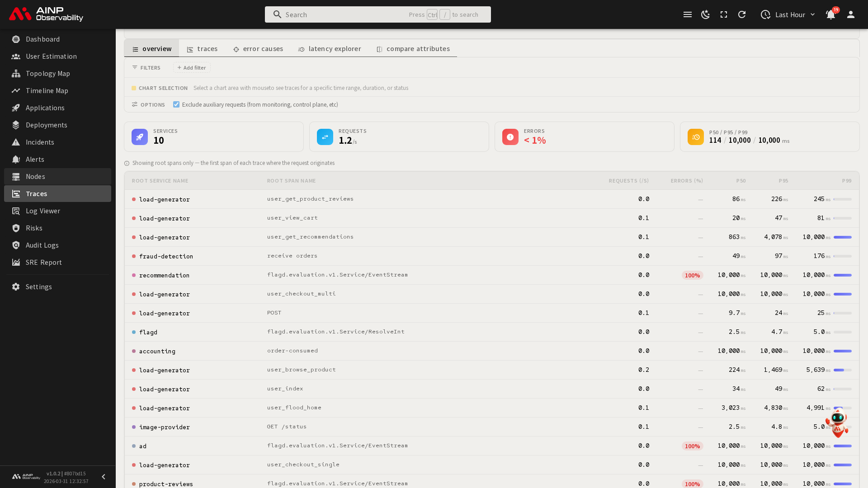Uncheck Exclude auxiliary requests checkbox
This screenshot has width=868, height=488.
176,104
